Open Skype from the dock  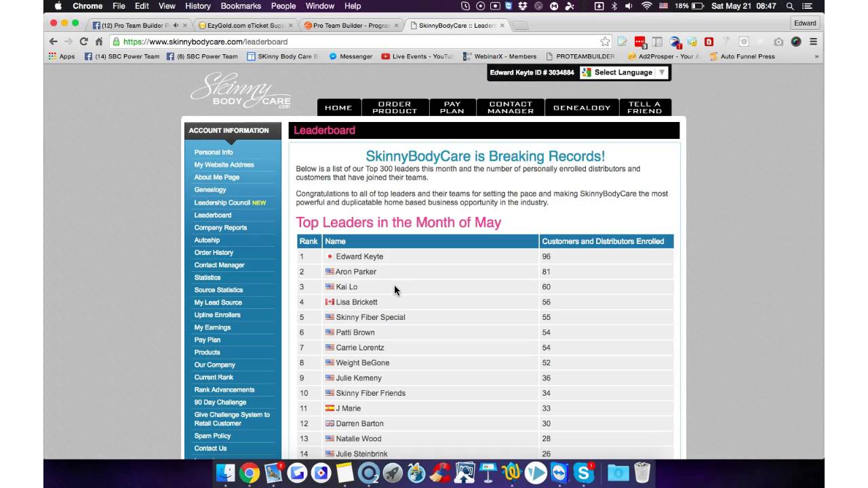pyautogui.click(x=583, y=472)
